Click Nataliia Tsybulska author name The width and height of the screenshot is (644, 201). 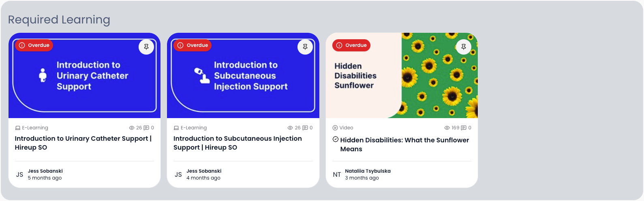[368, 171]
